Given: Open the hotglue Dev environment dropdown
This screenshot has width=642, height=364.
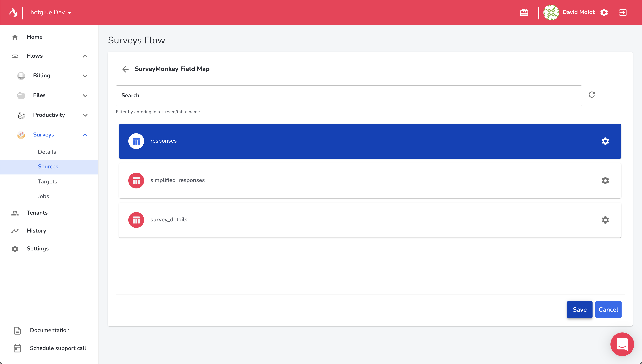Looking at the screenshot, I should [51, 13].
